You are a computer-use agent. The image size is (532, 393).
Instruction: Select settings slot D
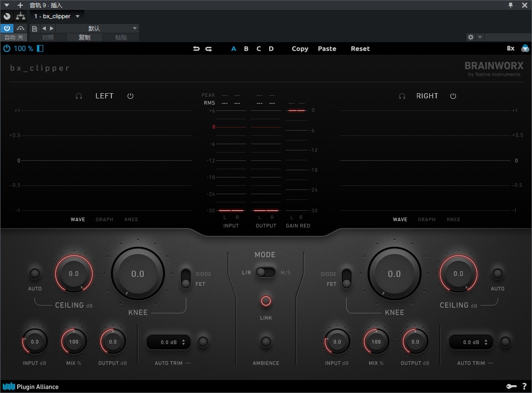coord(271,49)
